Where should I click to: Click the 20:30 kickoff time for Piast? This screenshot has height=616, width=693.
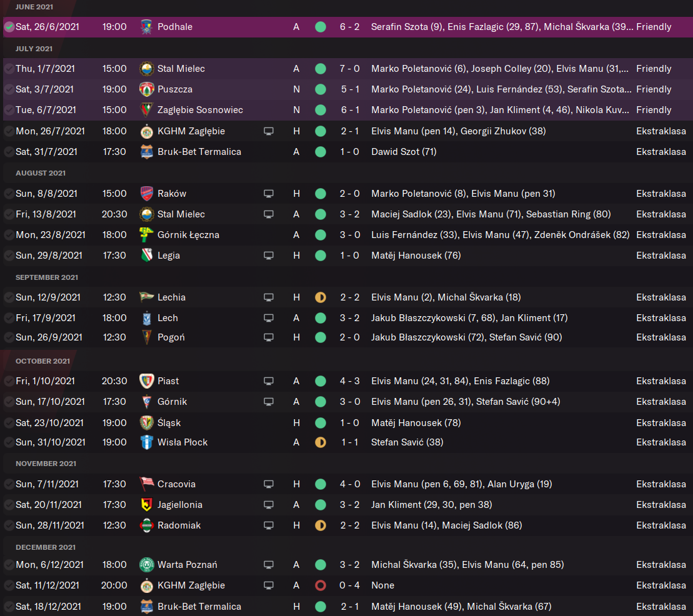point(114,381)
